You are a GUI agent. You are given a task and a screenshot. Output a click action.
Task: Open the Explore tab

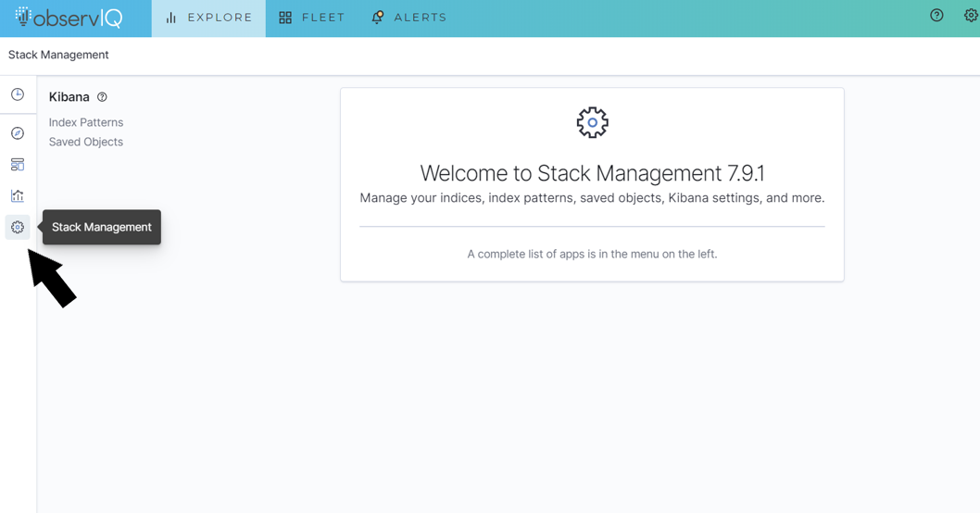pyautogui.click(x=208, y=19)
